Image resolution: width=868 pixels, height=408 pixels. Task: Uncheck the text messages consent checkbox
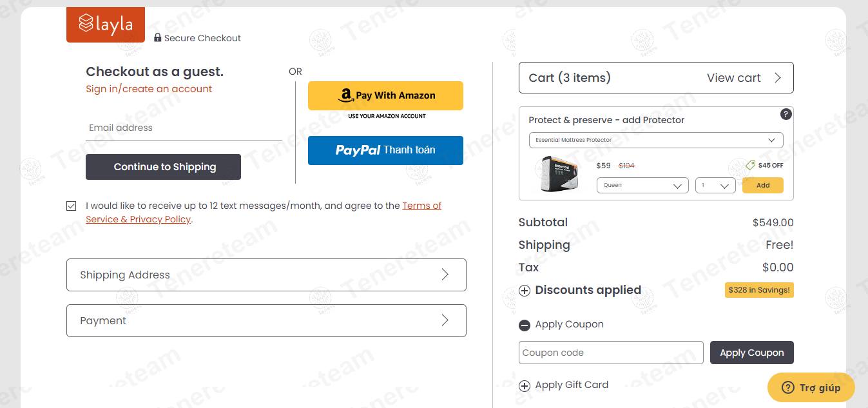71,206
